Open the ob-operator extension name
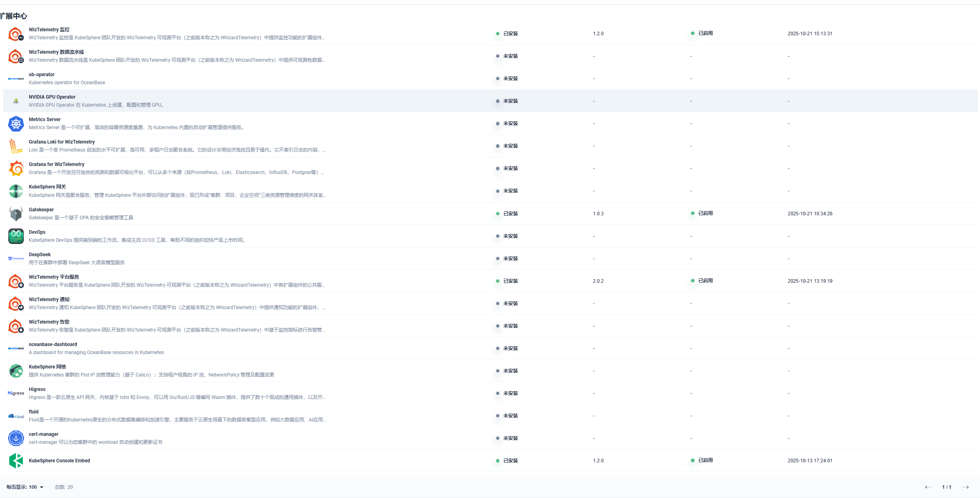 (42, 75)
